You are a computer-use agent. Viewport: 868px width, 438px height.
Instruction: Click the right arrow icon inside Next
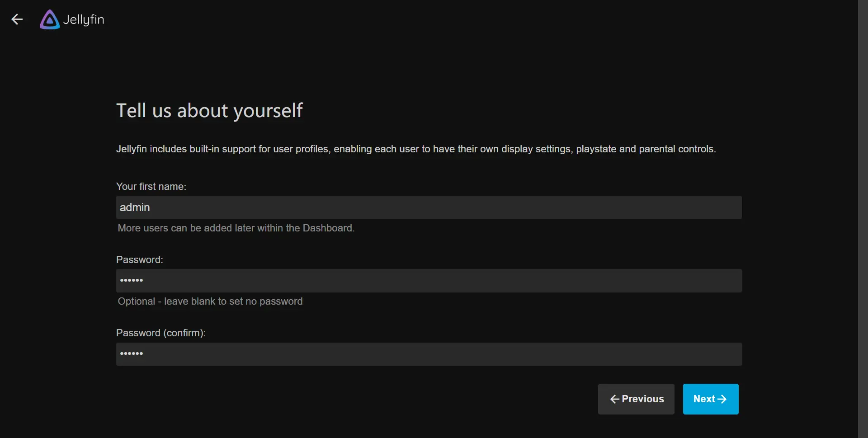click(x=722, y=399)
